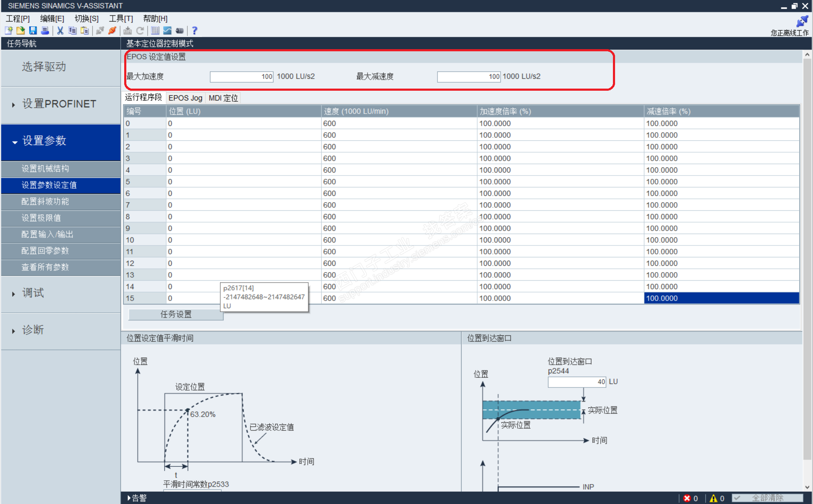813x504 pixels.
Task: Open the 编辑[E] menu
Action: (x=52, y=19)
